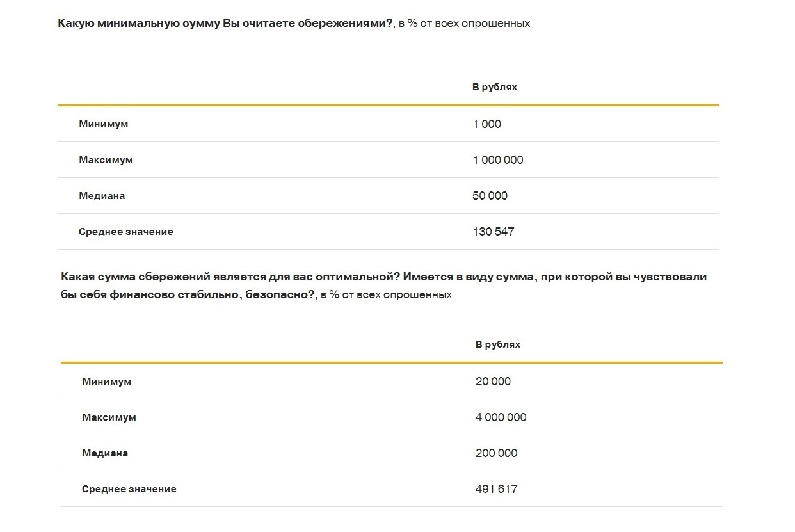Click the heading 'Какую минимальную сумму Вы считаете сбережениями?'
The height and width of the screenshot is (532, 795).
[225, 23]
